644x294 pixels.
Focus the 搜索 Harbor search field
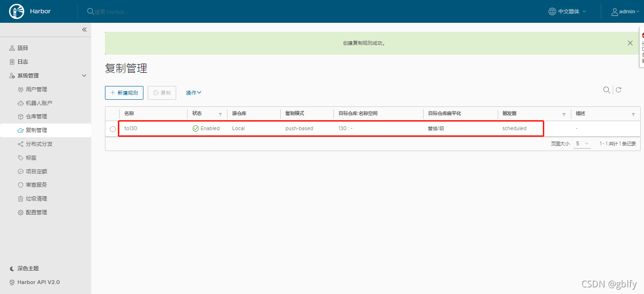(112, 11)
